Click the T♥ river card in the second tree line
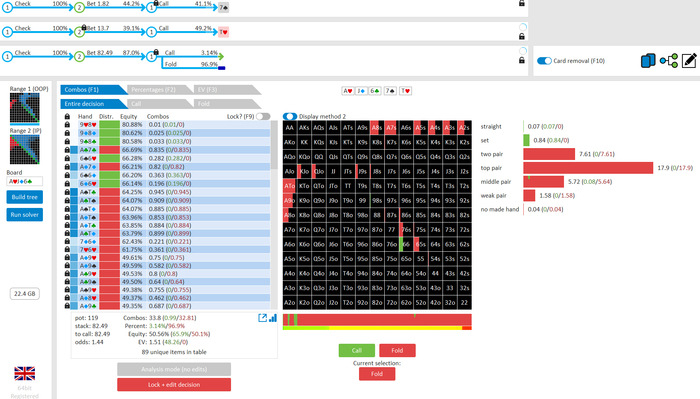Screen dimensions: 700x399 click(223, 32)
